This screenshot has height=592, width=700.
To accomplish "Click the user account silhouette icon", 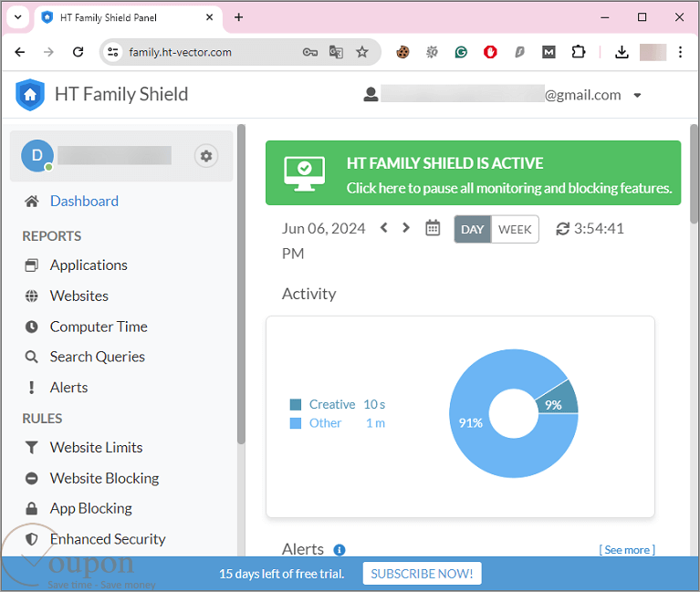I will click(x=371, y=95).
